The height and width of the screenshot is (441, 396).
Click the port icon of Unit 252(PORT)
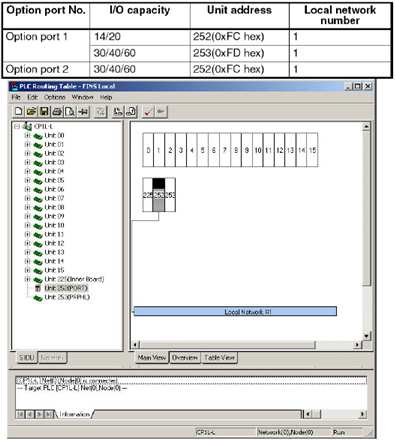pyautogui.click(x=38, y=288)
